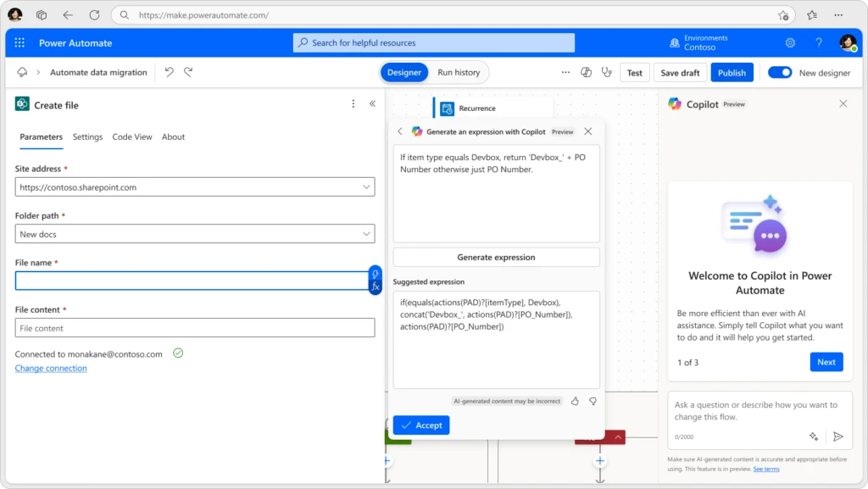
Task: Click the Copilot icon beside the Test button
Action: [586, 72]
